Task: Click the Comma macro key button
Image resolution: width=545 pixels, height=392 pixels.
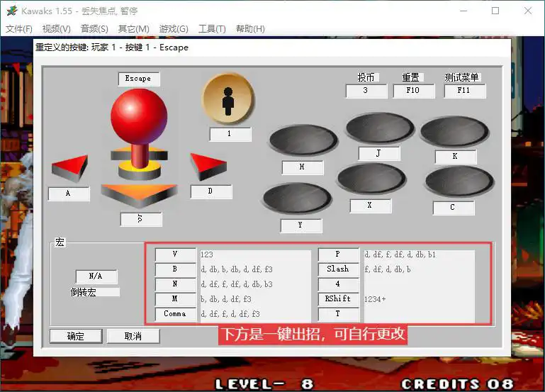Action: pos(176,314)
